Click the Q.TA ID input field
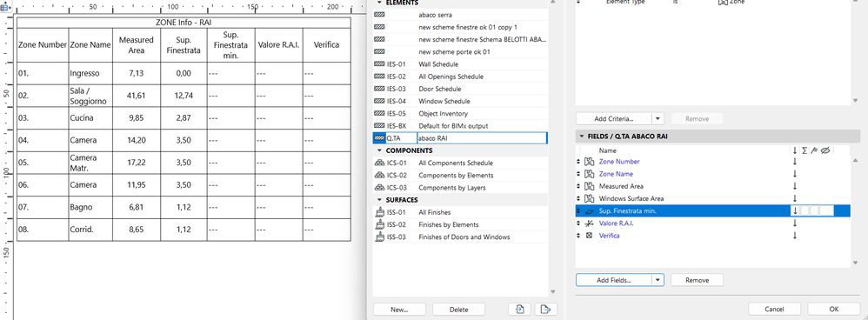 [401, 138]
